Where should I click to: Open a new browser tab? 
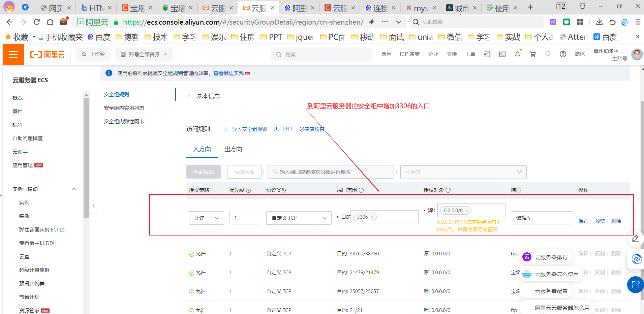point(530,7)
